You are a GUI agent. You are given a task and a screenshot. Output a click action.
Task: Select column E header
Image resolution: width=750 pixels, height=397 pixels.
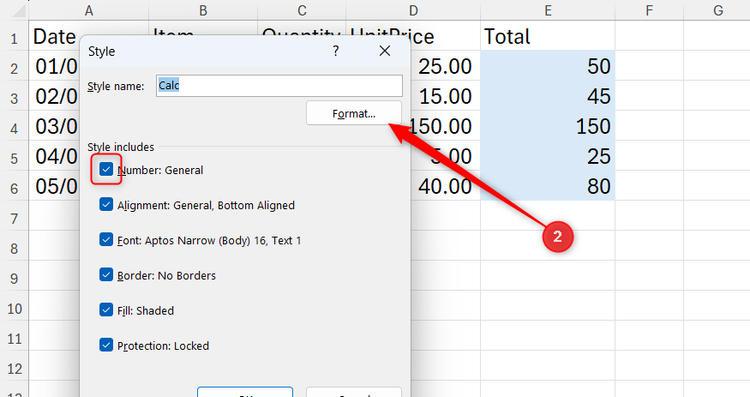tap(548, 10)
